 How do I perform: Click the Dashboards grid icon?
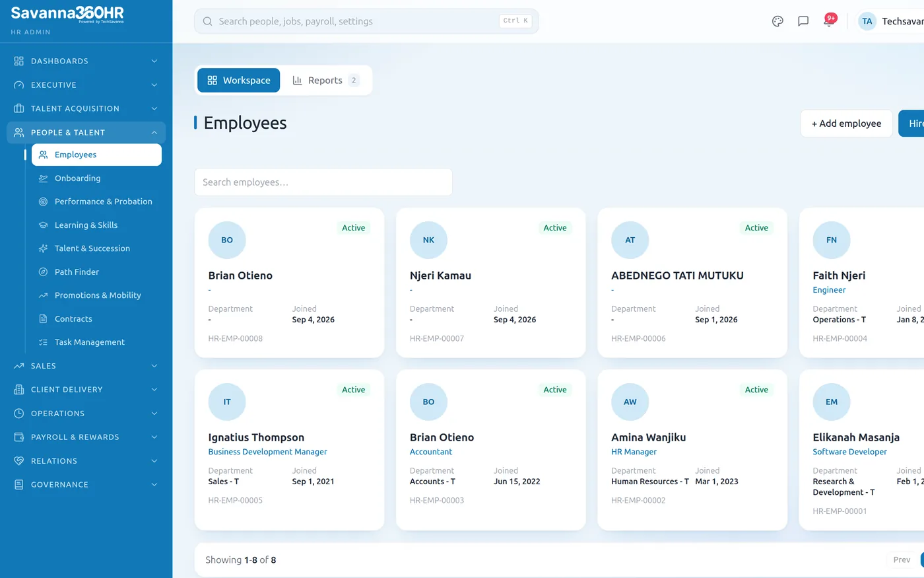(18, 61)
